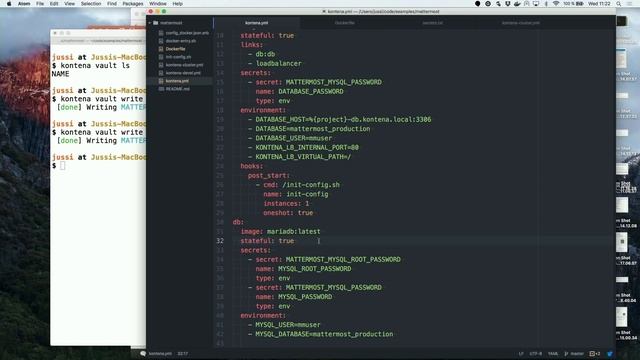Open the Atom application menu
Viewport: 640px width, 360px height.
24,4
